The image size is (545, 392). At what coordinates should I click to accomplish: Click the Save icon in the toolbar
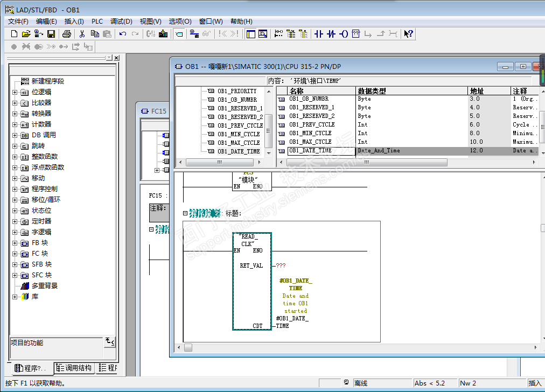(51, 34)
